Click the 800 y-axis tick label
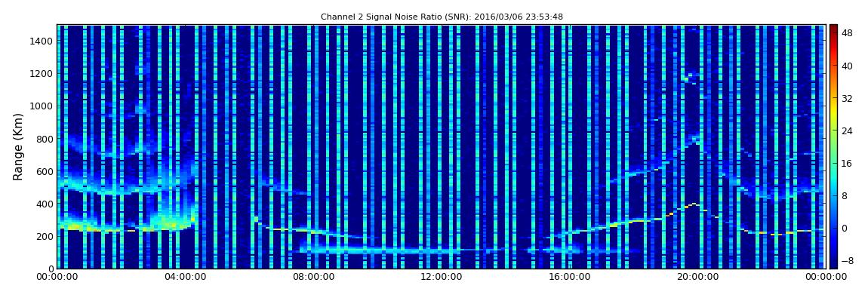The width and height of the screenshot is (868, 307). coord(45,139)
